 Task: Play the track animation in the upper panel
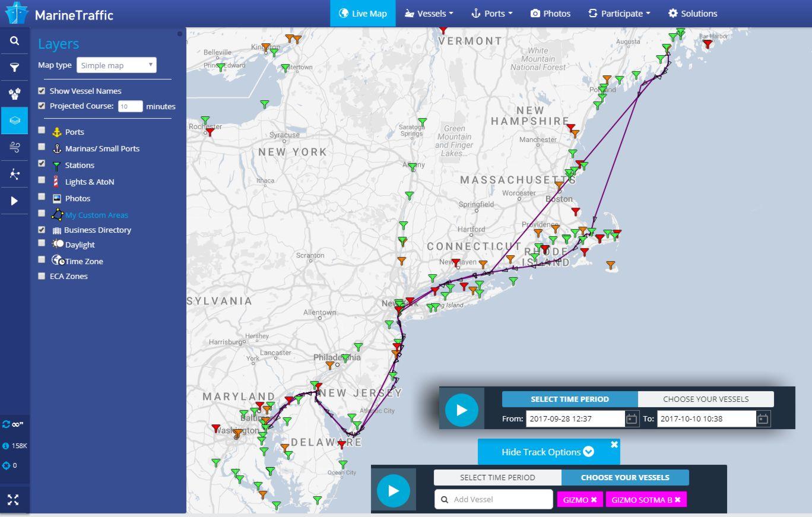tap(461, 410)
